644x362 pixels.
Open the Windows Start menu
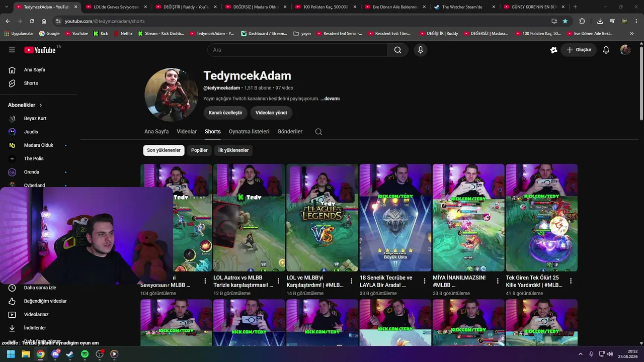pyautogui.click(x=11, y=354)
